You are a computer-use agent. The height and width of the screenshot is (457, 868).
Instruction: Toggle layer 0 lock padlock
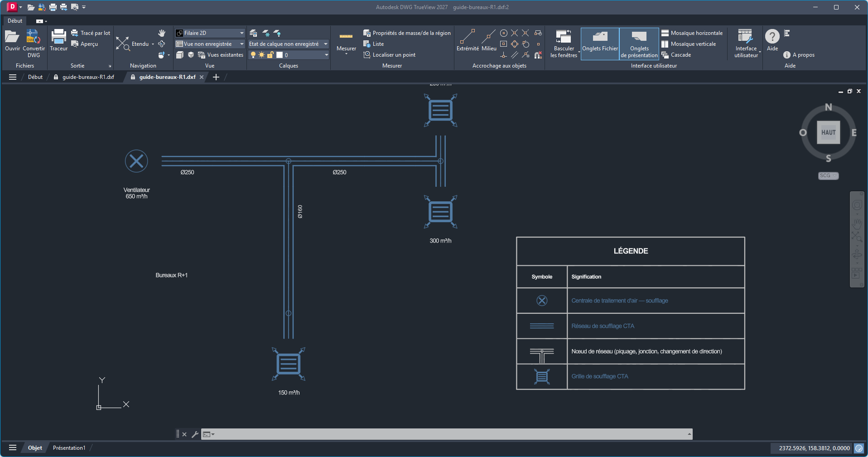point(270,55)
